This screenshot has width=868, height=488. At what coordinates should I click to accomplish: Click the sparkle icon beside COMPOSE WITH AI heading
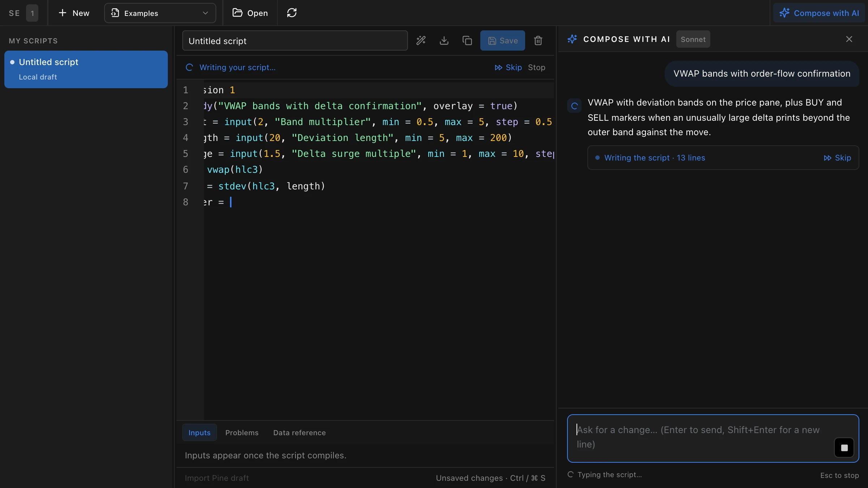pyautogui.click(x=572, y=39)
